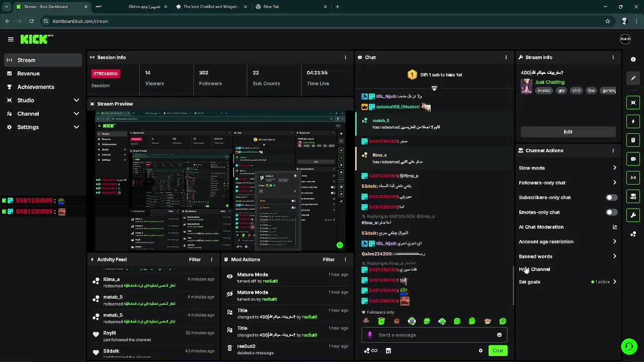Viewport: 644px width, 362px height.
Task: Open the Channel Actions three-dot menu
Action: tap(613, 150)
